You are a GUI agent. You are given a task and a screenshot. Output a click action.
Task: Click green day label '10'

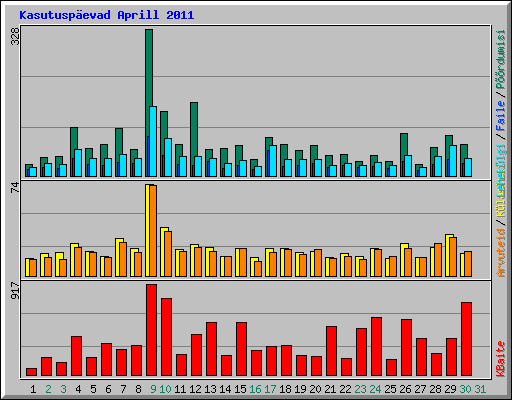165,389
